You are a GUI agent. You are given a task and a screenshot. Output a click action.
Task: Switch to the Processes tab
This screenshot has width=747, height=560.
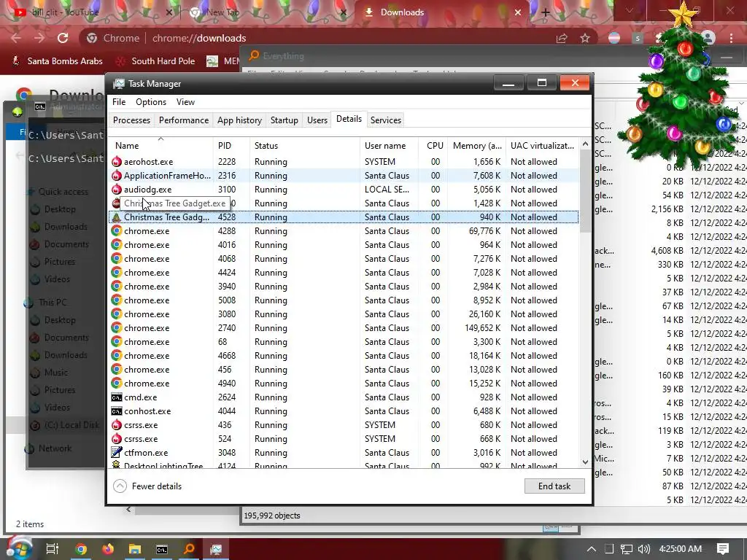[131, 120]
